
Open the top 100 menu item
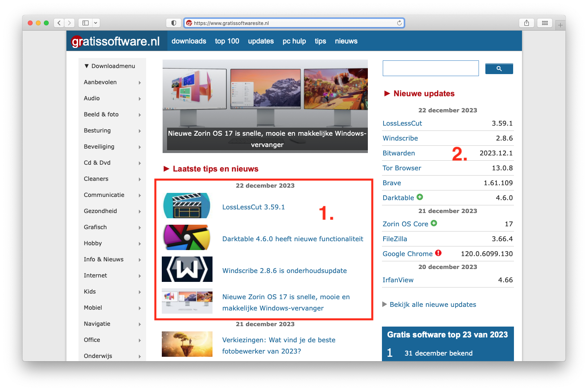[x=227, y=41]
